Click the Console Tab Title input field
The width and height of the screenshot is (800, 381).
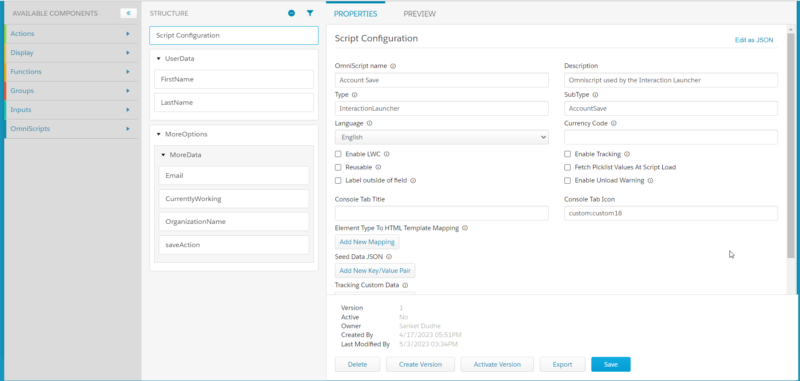[x=441, y=213]
